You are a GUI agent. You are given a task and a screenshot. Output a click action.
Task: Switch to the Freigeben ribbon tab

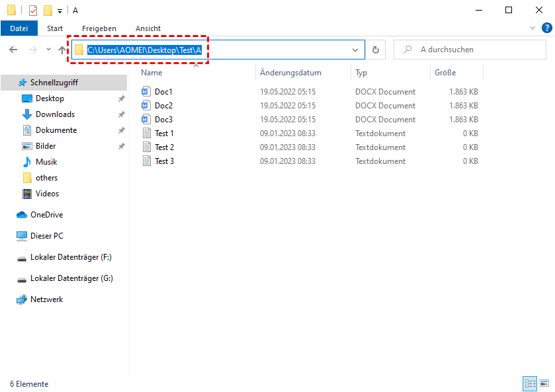point(99,28)
